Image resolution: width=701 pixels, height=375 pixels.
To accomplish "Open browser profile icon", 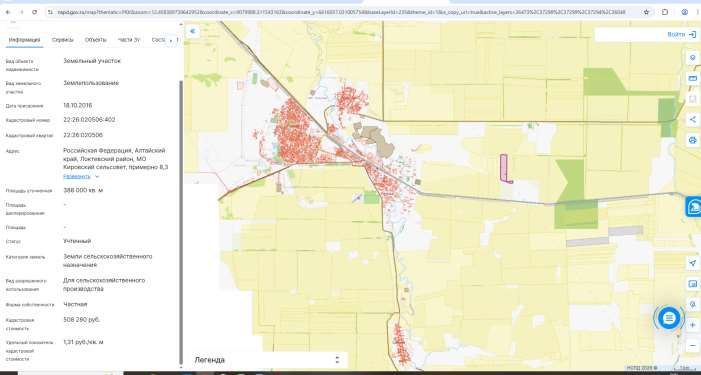I will coord(684,12).
